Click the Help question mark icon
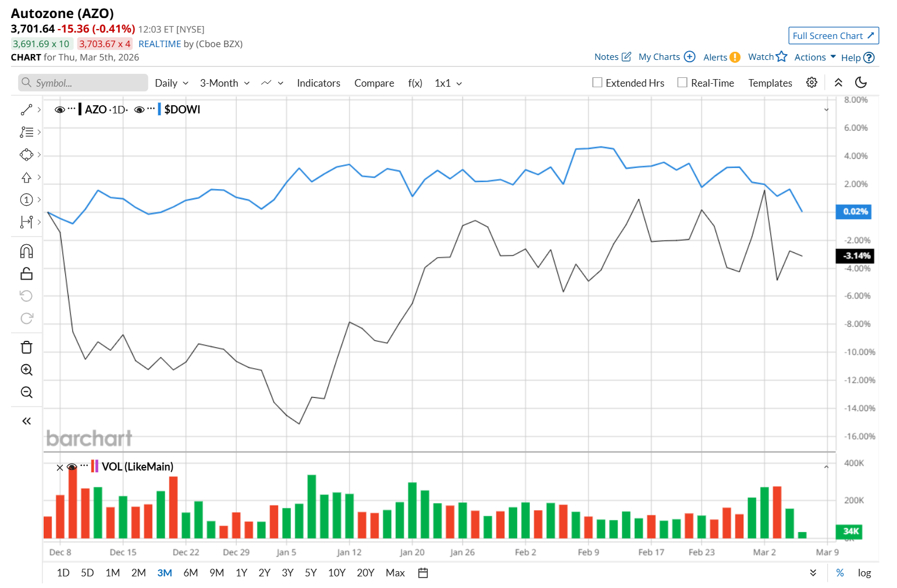Image resolution: width=897 pixels, height=588 pixels. [869, 58]
